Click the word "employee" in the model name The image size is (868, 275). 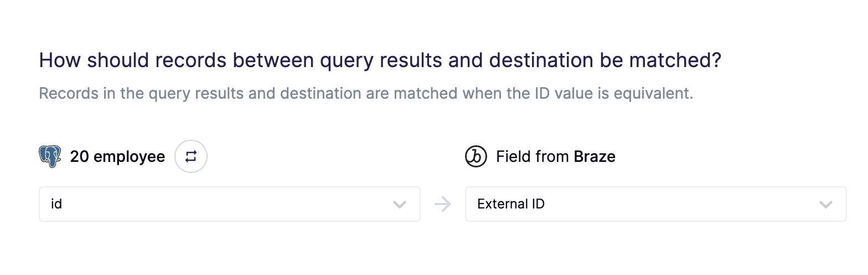point(130,157)
